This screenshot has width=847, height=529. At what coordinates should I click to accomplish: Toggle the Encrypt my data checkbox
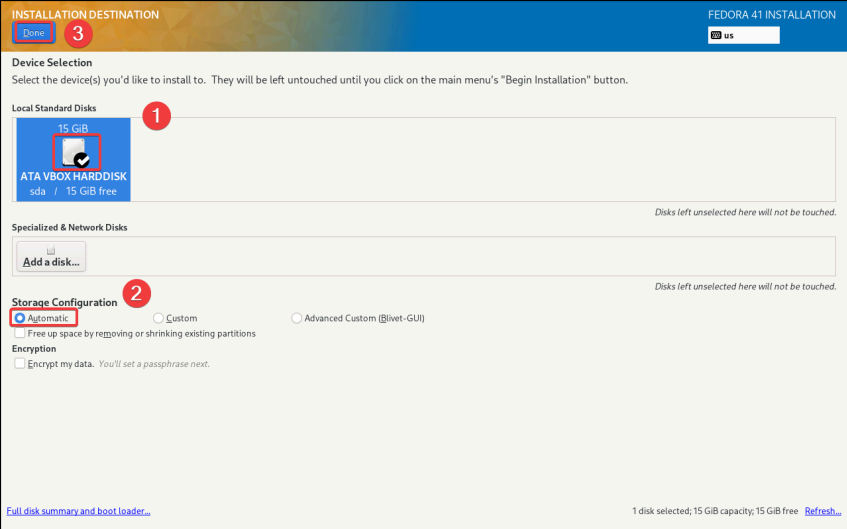point(20,364)
